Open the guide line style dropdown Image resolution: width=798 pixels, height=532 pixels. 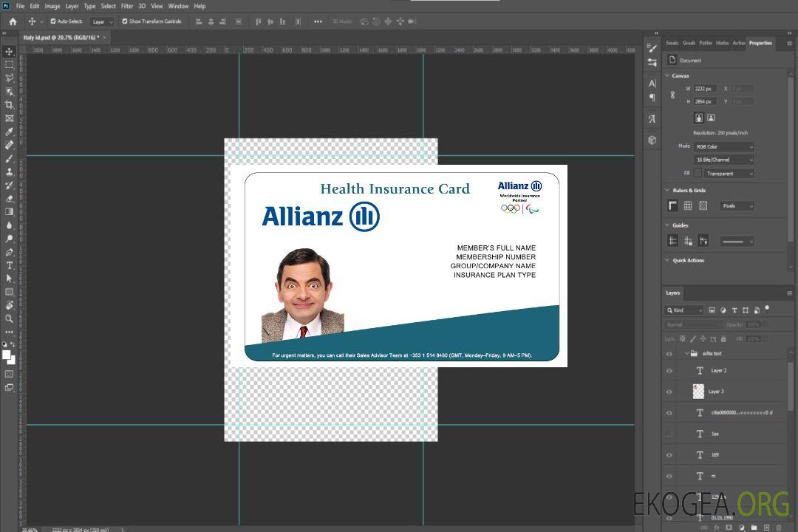(737, 242)
